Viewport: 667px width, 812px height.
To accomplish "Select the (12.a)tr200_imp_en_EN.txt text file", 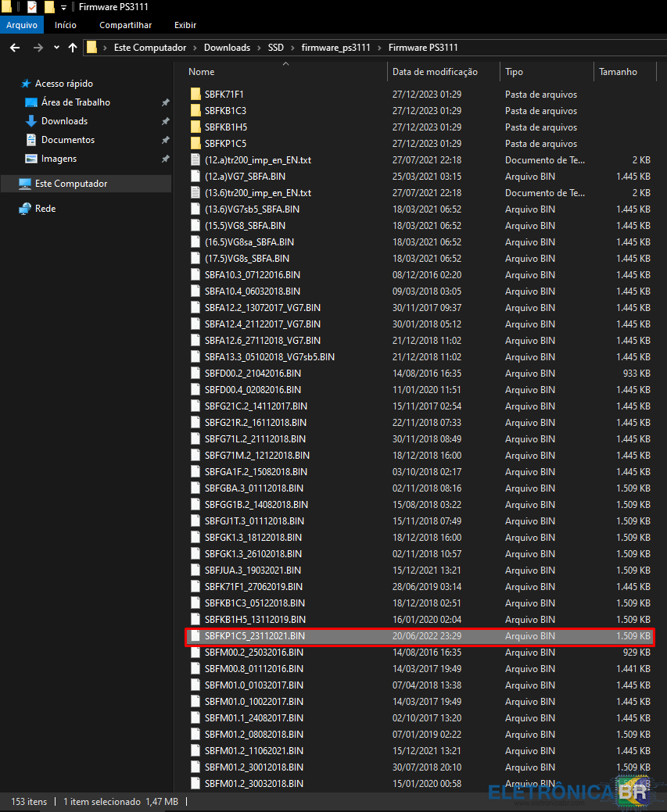I will 257,159.
